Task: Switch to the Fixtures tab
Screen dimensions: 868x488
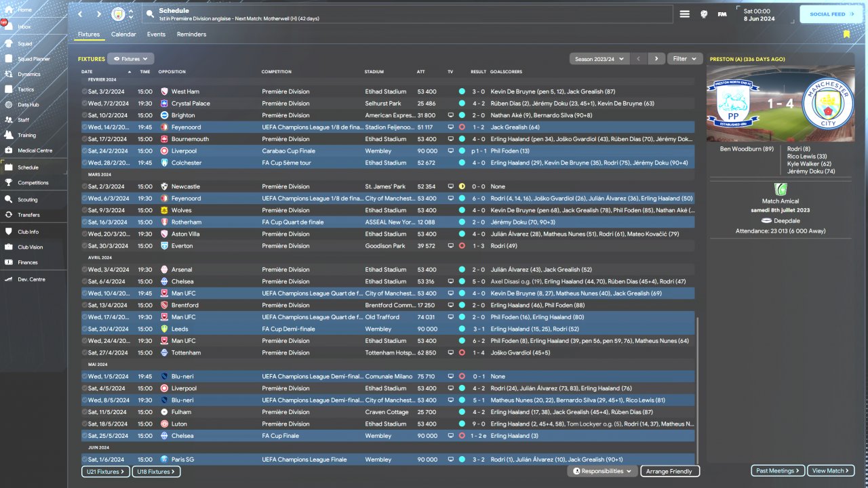Action: click(x=89, y=34)
